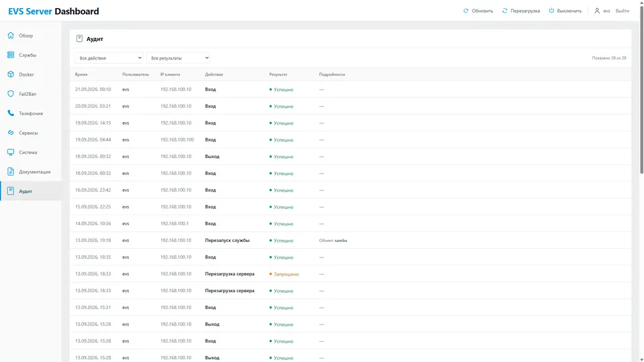Image resolution: width=644 pixels, height=362 pixels.
Task: Click IP address 192.168.100.1
Action: coord(174,224)
